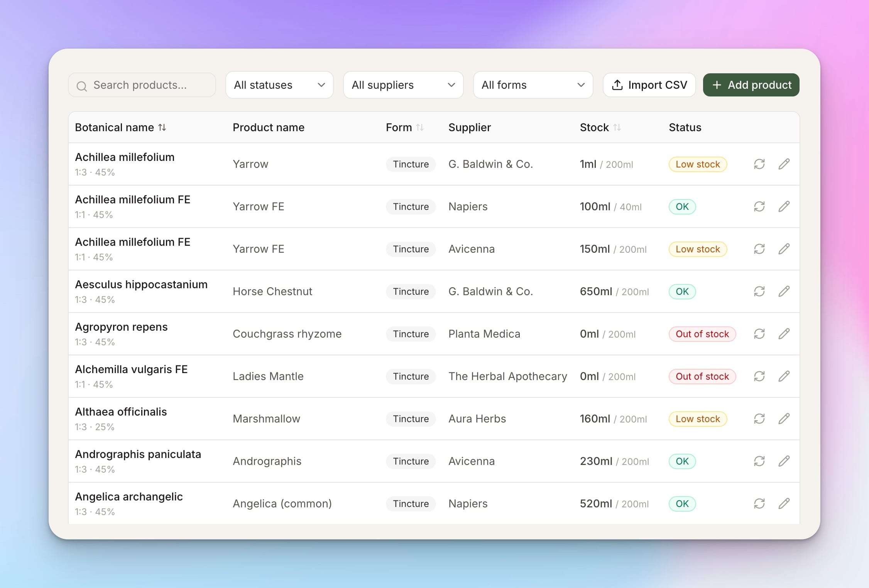
Task: Expand the All suppliers filter
Action: (x=403, y=85)
